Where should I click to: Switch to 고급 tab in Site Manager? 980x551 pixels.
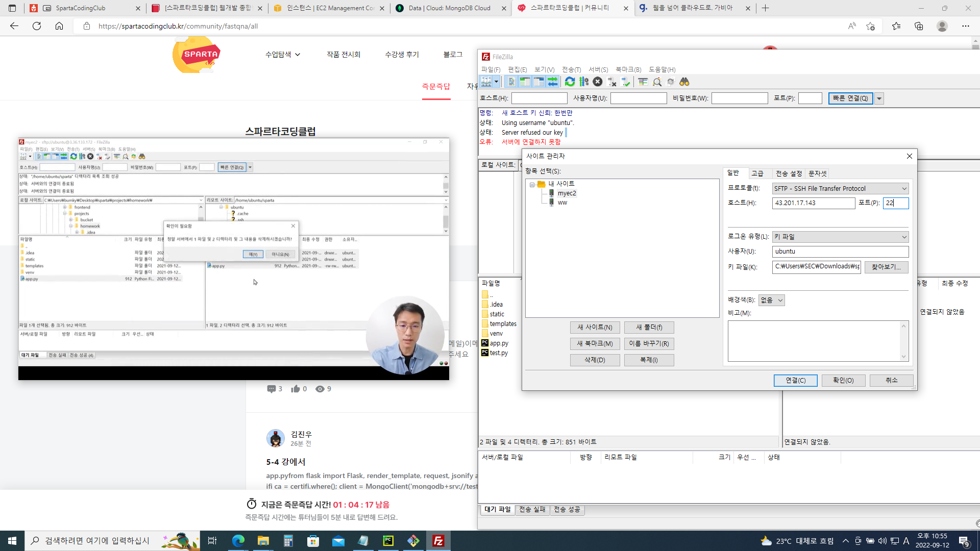coord(757,174)
